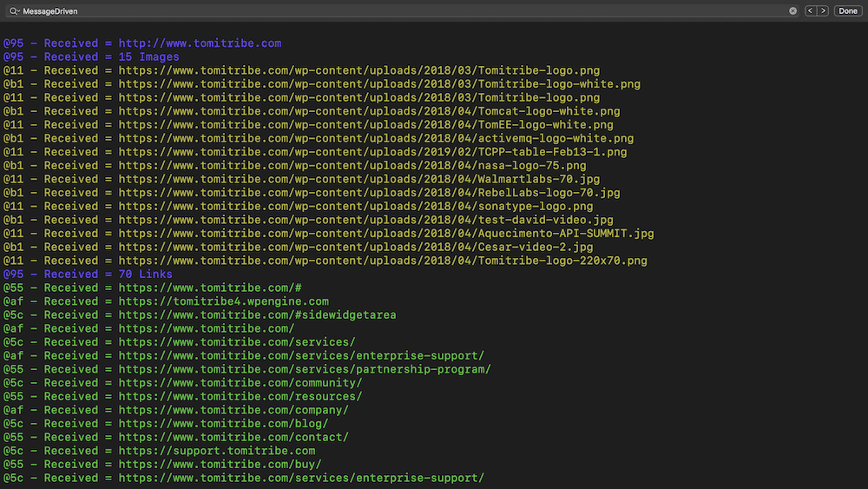Select the '70 Links' line
The width and height of the screenshot is (868, 489).
pos(88,274)
